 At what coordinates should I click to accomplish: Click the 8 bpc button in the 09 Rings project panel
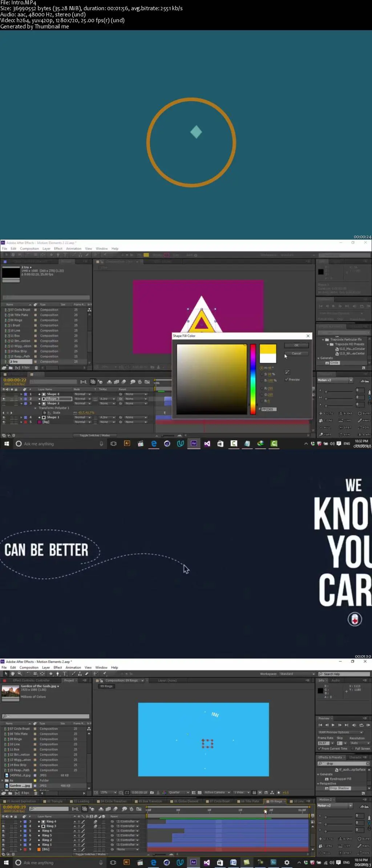[25, 793]
